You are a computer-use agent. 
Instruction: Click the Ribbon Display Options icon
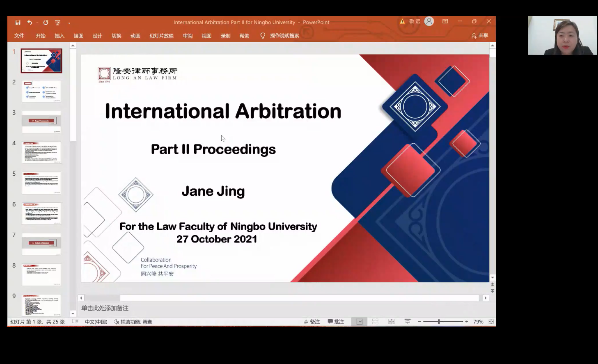point(445,21)
